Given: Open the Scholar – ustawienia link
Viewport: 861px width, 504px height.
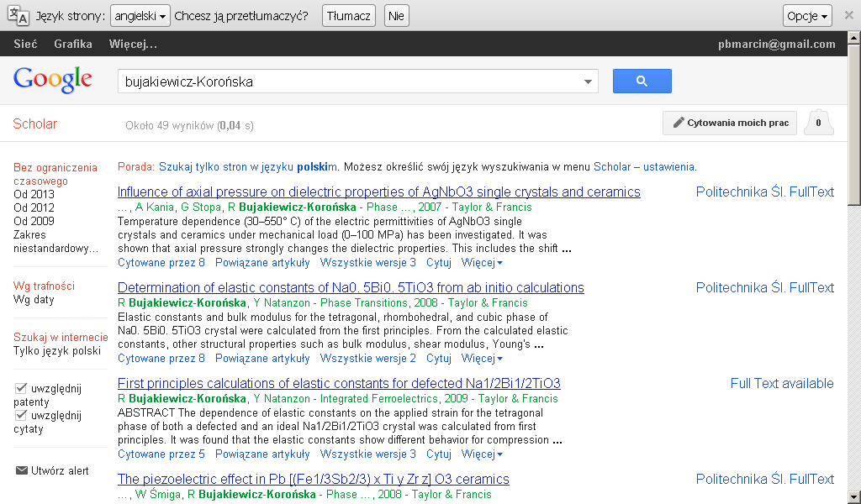Looking at the screenshot, I should click(x=644, y=166).
